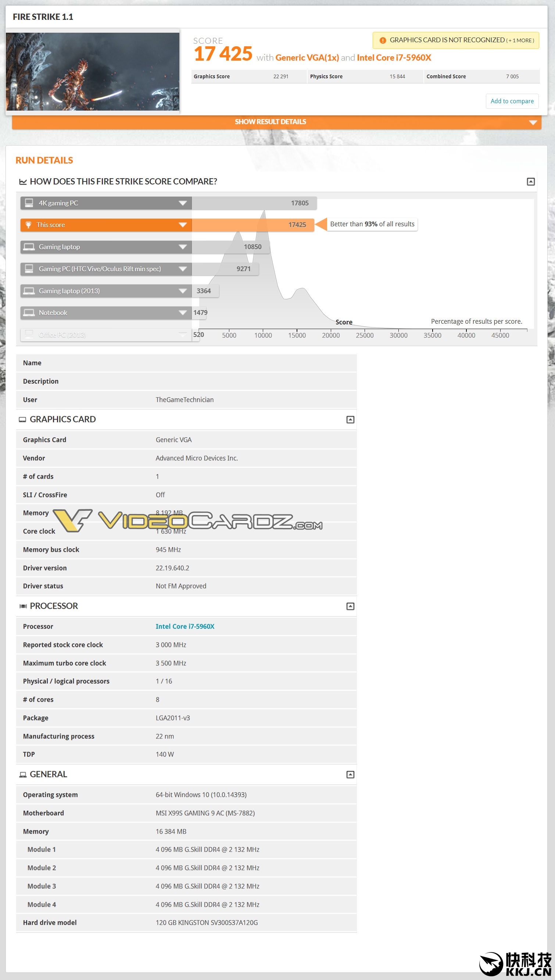Expand the This score dropdown arrow
555x980 pixels.
pos(183,225)
